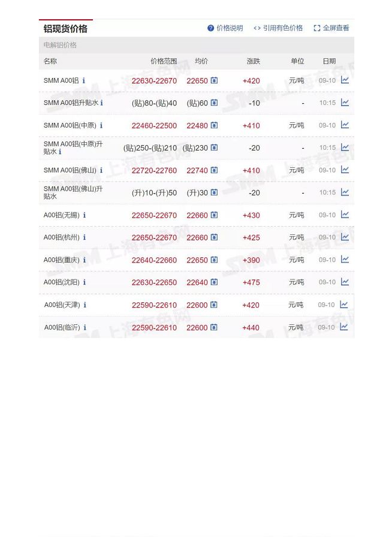Open trend chart for A00铝(临沂)
392x554 pixels.
[344, 327]
